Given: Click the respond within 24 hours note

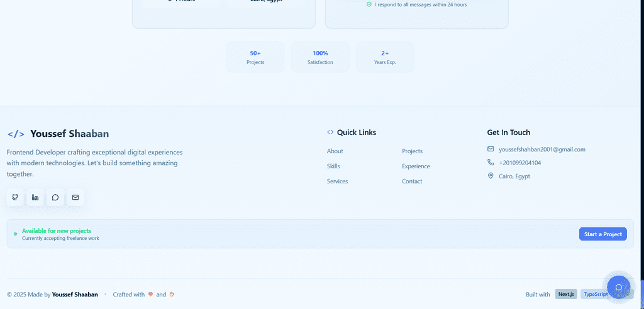Looking at the screenshot, I should (x=421, y=5).
